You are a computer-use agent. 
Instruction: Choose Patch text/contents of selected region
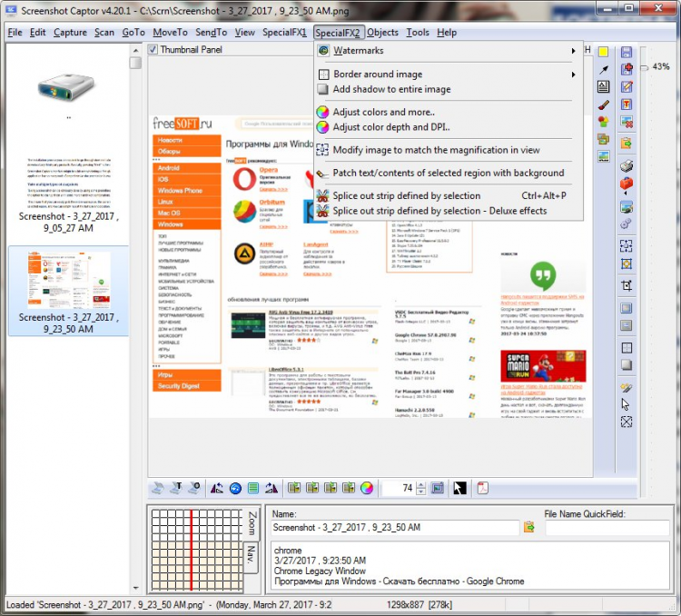point(448,173)
